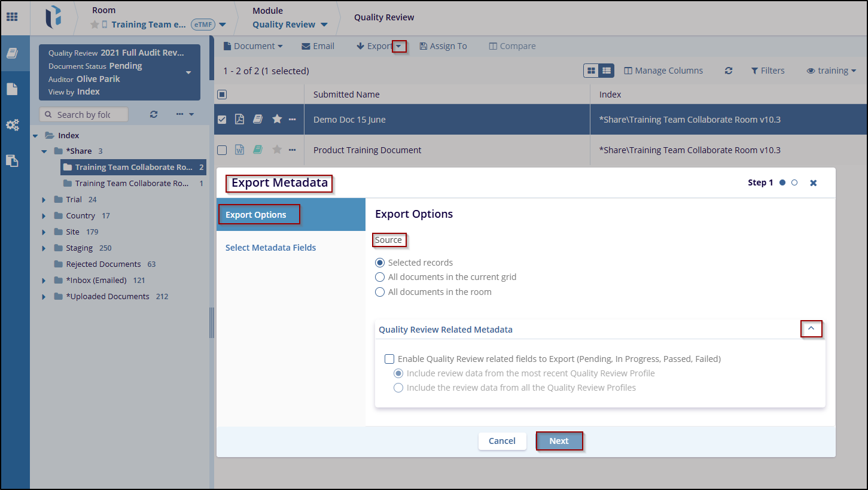Expand the Trial folder in tree

coord(44,199)
